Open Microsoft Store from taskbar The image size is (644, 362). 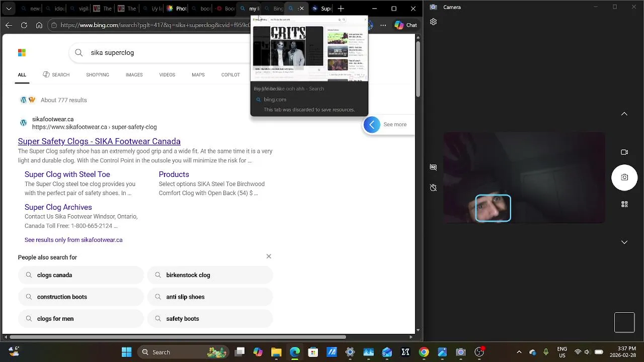(313, 352)
